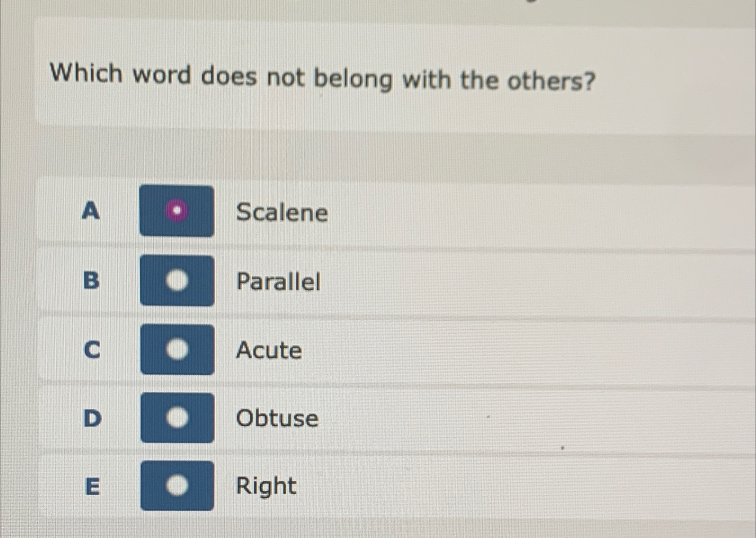Click the answer text 'Obtuse'
Viewport: 756px width, 538px height.
point(276,419)
